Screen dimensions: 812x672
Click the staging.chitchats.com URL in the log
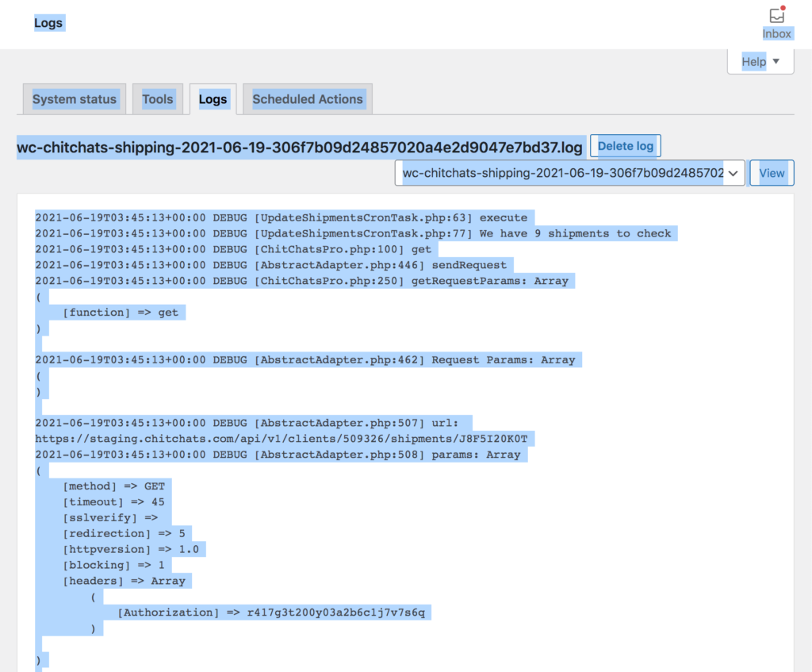click(285, 439)
